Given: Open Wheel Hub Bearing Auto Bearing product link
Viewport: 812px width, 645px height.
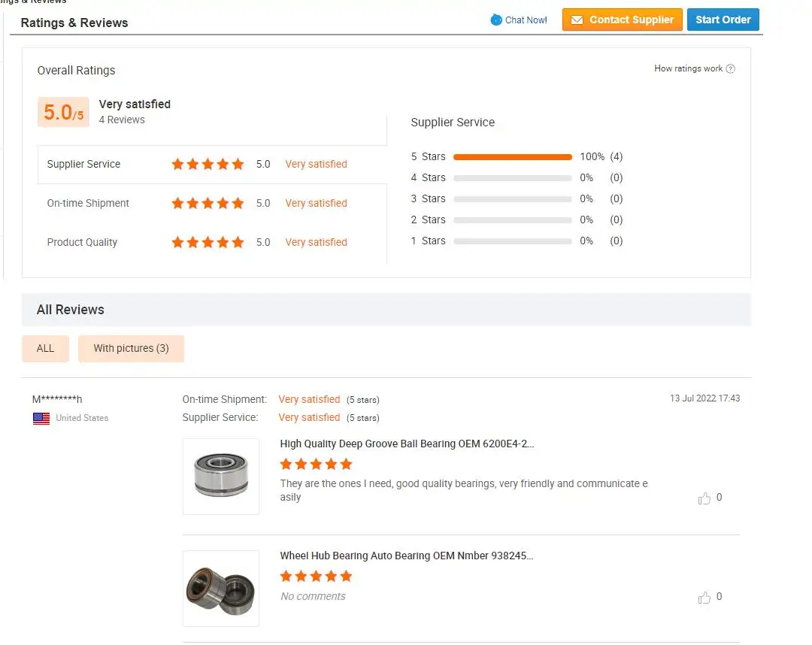Looking at the screenshot, I should [x=407, y=556].
